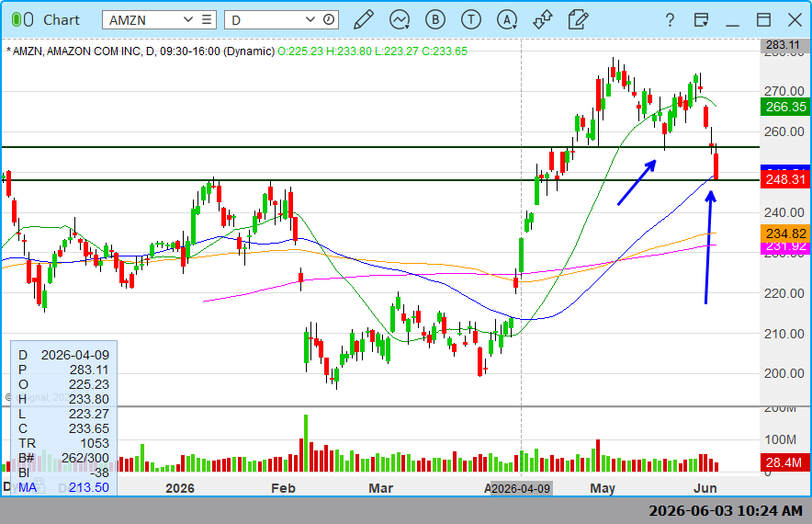
Task: Click the Jun label on time axis
Action: coord(705,488)
